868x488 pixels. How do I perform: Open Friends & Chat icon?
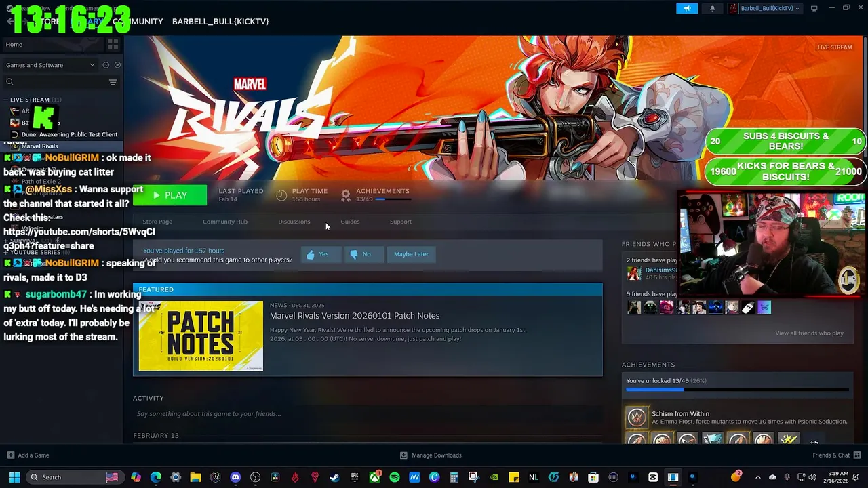click(857, 455)
